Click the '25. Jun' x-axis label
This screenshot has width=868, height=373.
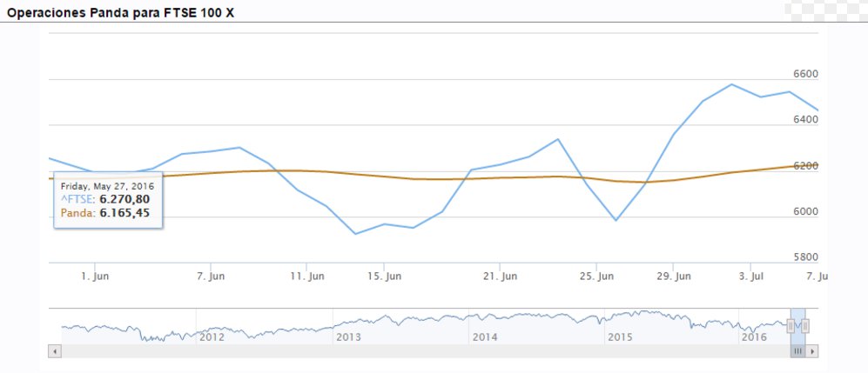click(x=596, y=276)
